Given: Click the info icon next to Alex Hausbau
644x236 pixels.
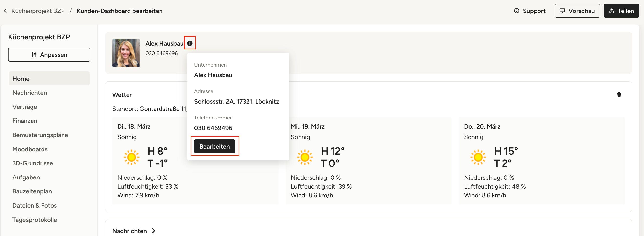Looking at the screenshot, I should (190, 43).
